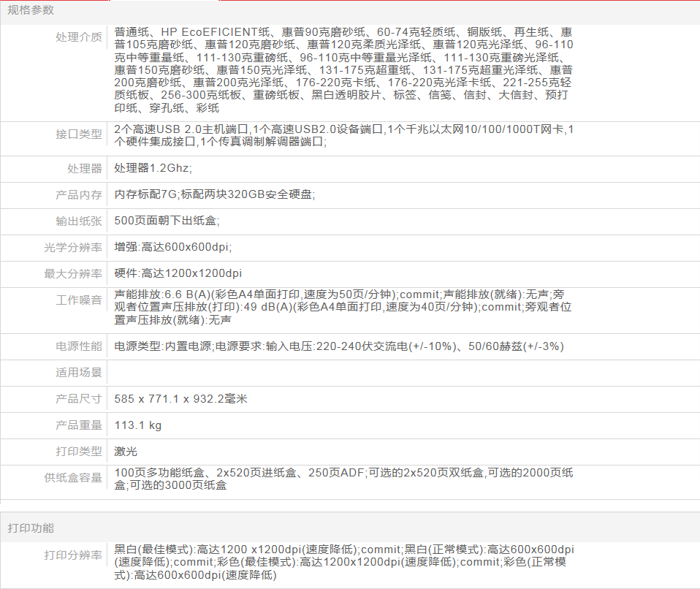Select the 打印分辨率 row label

(73, 555)
